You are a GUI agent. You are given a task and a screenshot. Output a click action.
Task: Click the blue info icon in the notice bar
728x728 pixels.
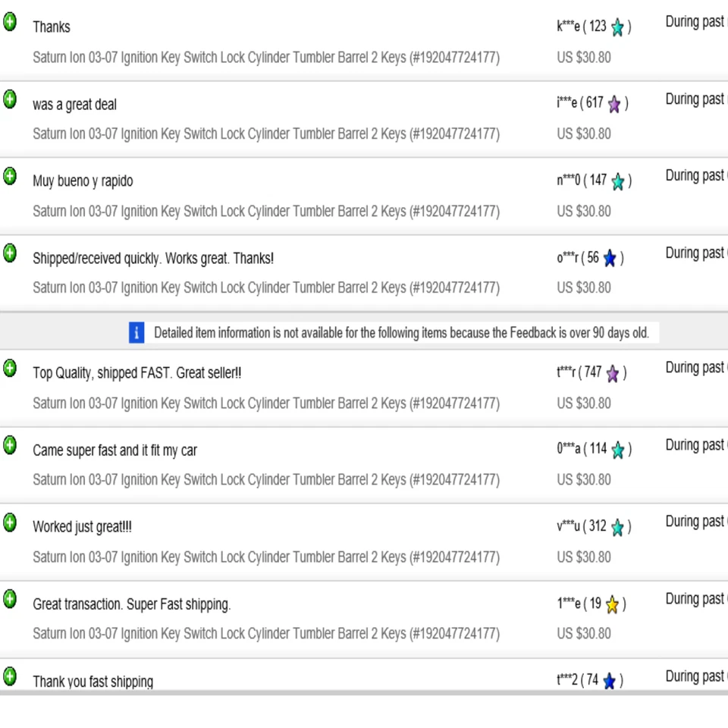(x=136, y=332)
